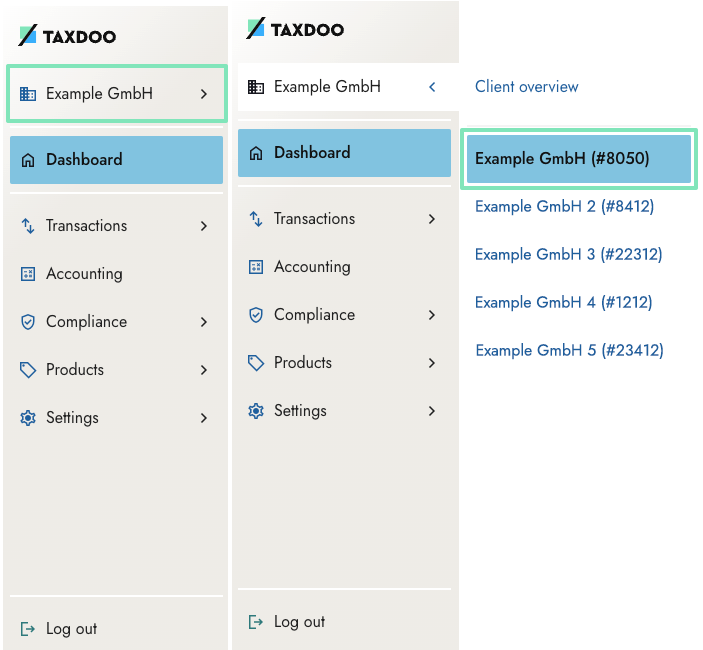
Task: Click the Products tag icon in right sidebar
Action: click(x=256, y=363)
